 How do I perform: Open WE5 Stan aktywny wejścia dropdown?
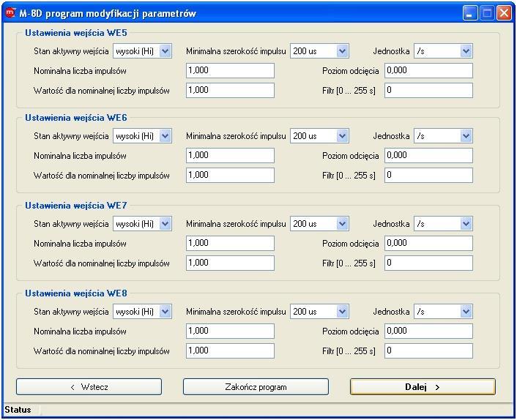pyautogui.click(x=142, y=51)
